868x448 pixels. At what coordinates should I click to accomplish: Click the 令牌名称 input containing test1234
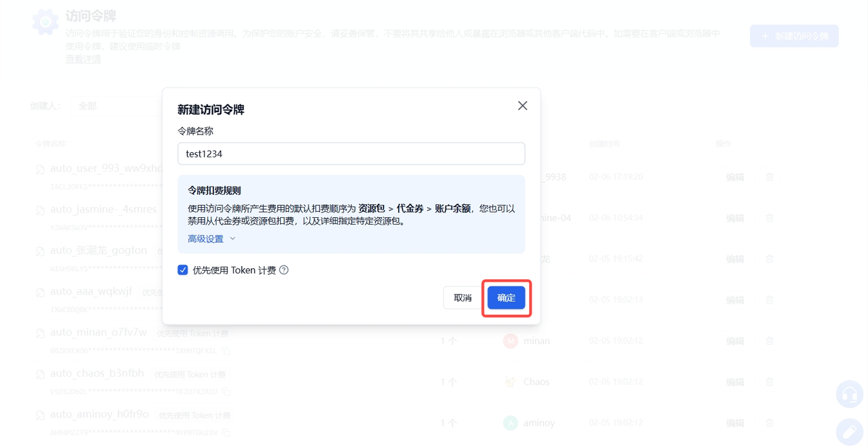pyautogui.click(x=351, y=153)
